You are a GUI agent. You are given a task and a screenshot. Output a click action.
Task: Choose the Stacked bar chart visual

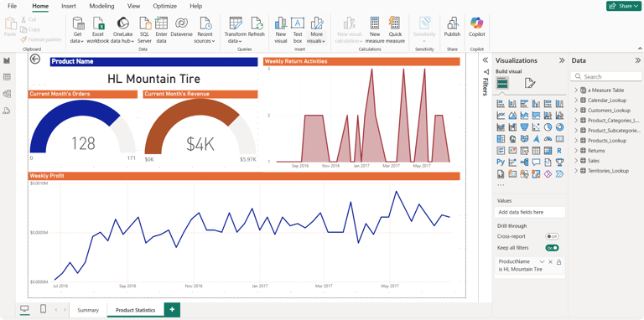(x=501, y=104)
